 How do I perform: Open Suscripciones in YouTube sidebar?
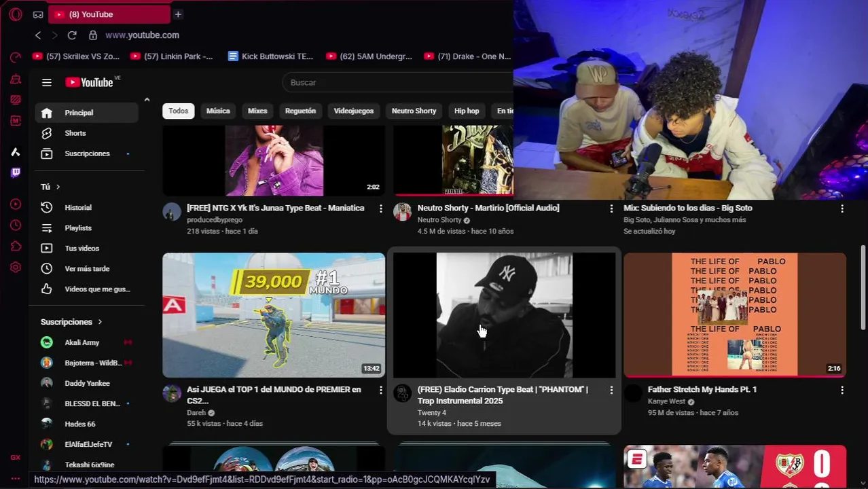pyautogui.click(x=86, y=153)
